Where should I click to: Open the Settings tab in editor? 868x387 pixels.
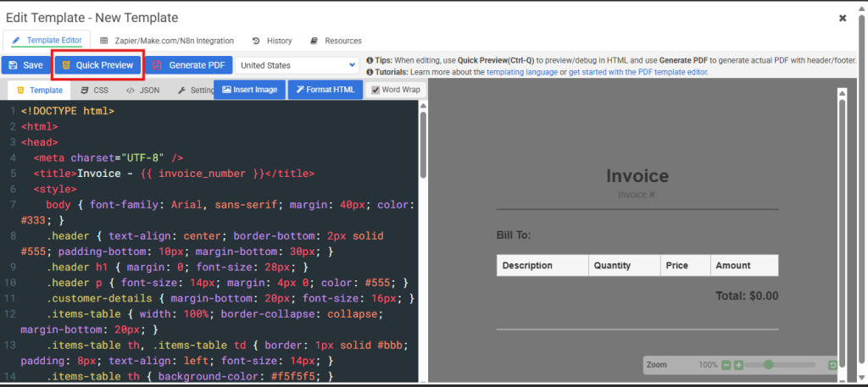tap(196, 90)
